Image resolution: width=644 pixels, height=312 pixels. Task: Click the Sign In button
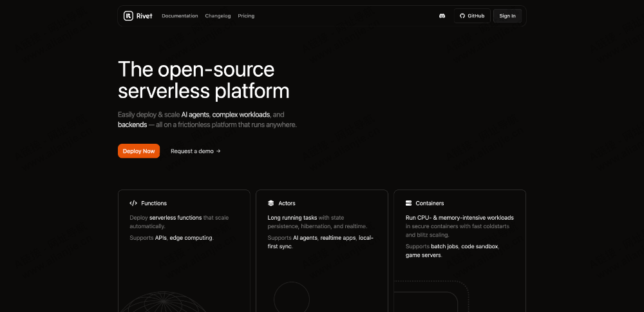coord(507,16)
